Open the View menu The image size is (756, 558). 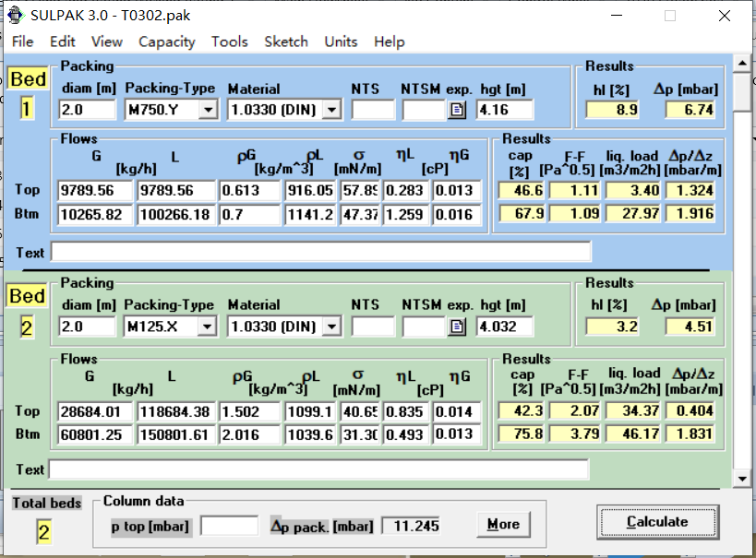[x=106, y=42]
